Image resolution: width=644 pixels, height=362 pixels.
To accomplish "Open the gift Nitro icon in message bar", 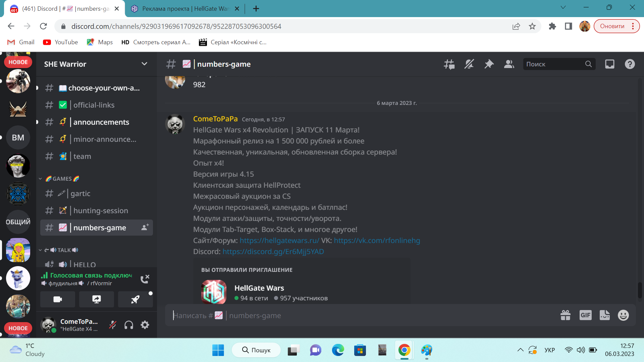I will point(566,315).
